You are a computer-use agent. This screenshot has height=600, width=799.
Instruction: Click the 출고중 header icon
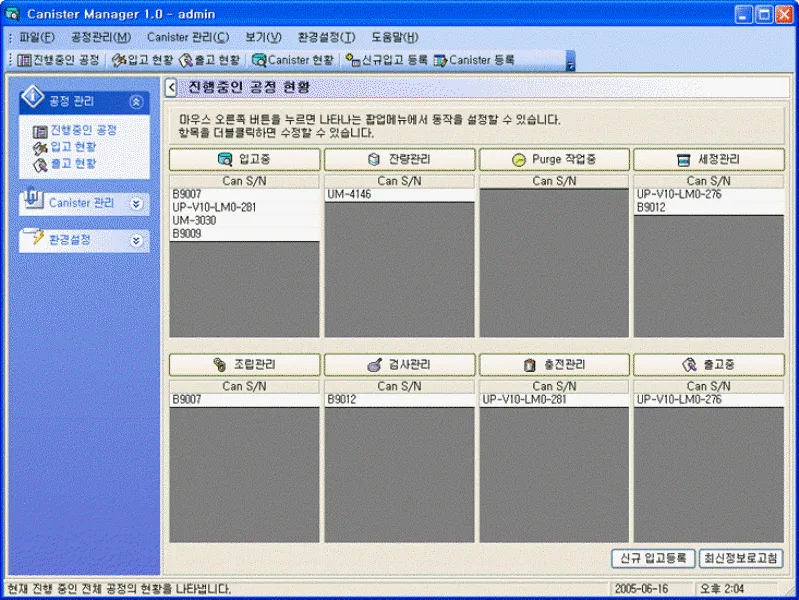[689, 364]
